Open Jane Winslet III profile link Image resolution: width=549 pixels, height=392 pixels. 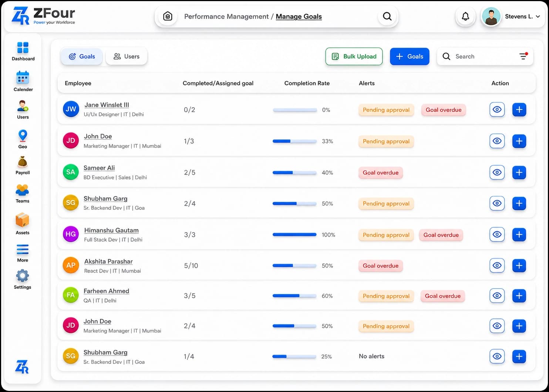pos(107,105)
